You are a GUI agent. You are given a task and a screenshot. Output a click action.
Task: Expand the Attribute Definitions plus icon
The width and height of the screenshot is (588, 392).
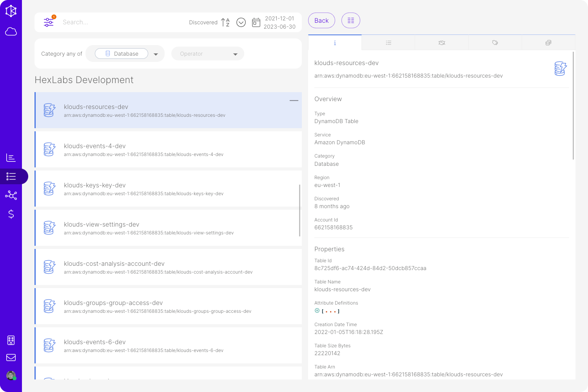click(x=317, y=311)
